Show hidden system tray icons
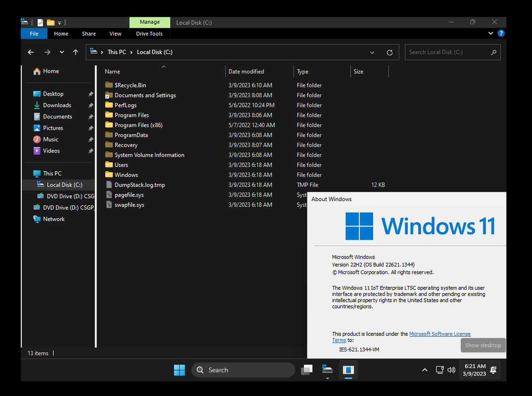 coord(425,370)
